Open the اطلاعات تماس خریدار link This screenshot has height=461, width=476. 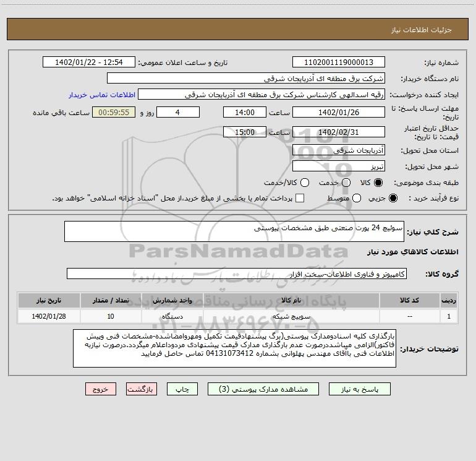click(102, 95)
